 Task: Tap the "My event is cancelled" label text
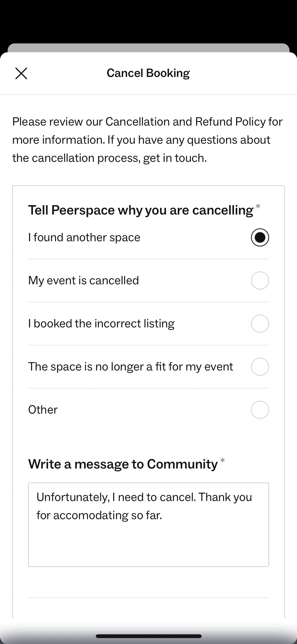83,281
